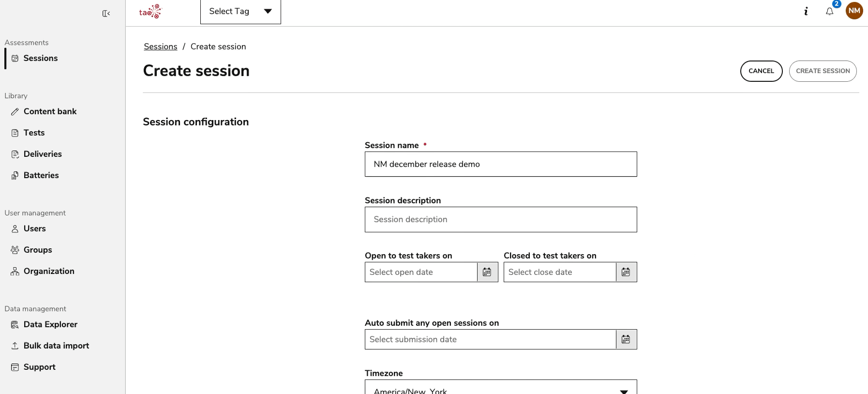Click into the Session description field

pos(501,219)
